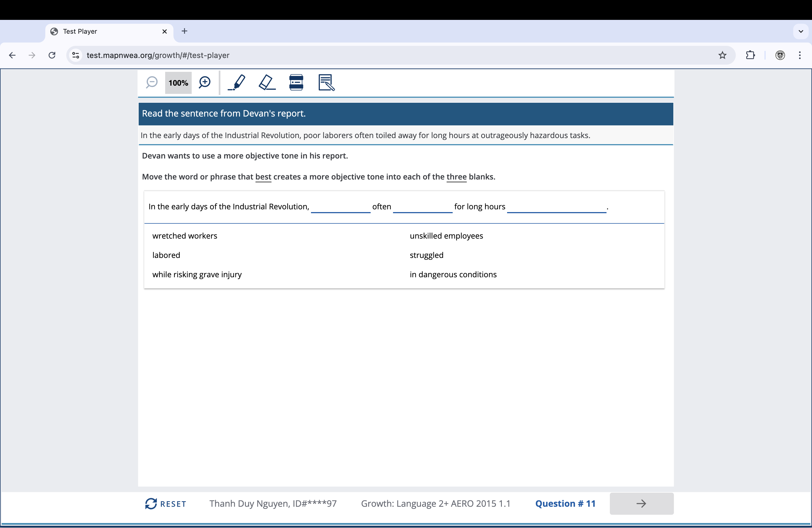Open the browser profile avatar
Viewport: 812px width, 528px height.
tap(780, 55)
